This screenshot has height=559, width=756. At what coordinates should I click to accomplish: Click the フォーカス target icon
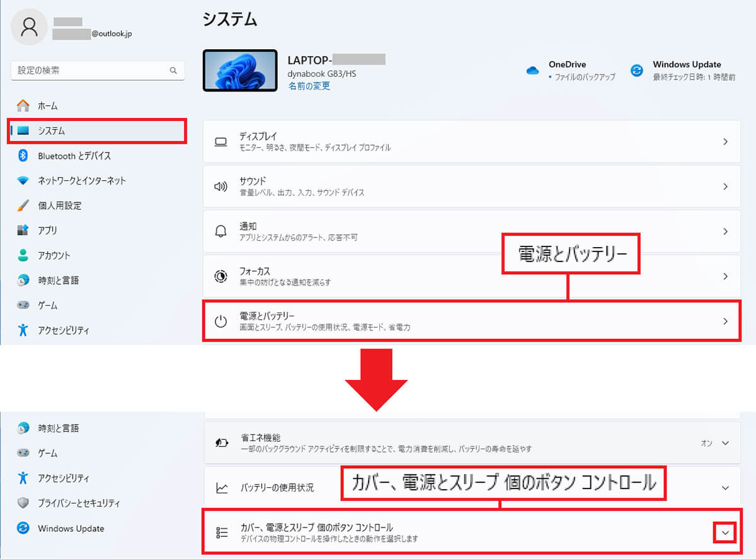(220, 276)
